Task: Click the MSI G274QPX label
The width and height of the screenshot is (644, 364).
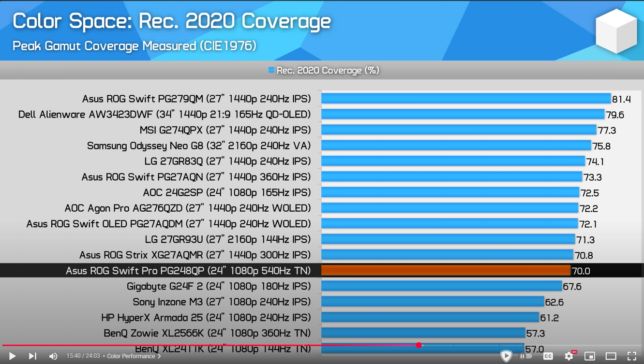Action: coord(225,130)
